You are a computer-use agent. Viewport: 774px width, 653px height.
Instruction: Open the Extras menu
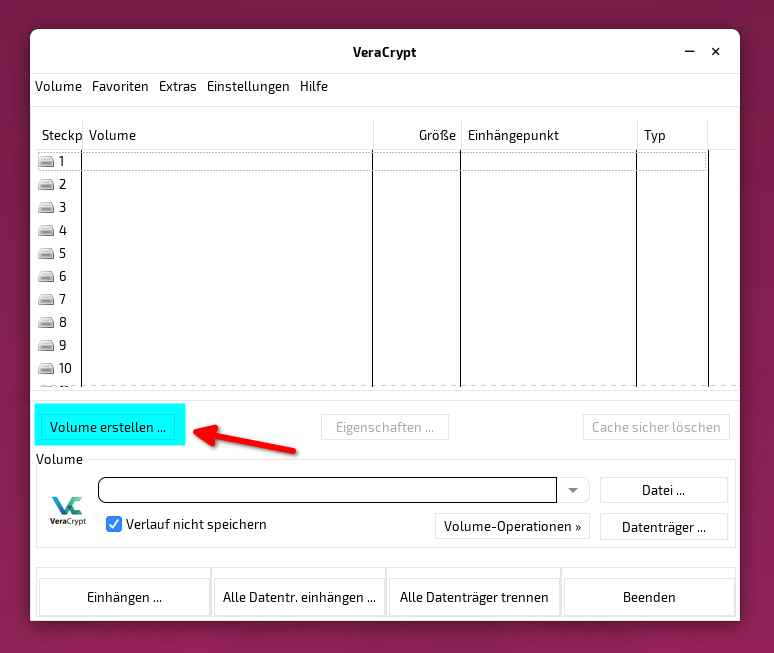[x=178, y=86]
